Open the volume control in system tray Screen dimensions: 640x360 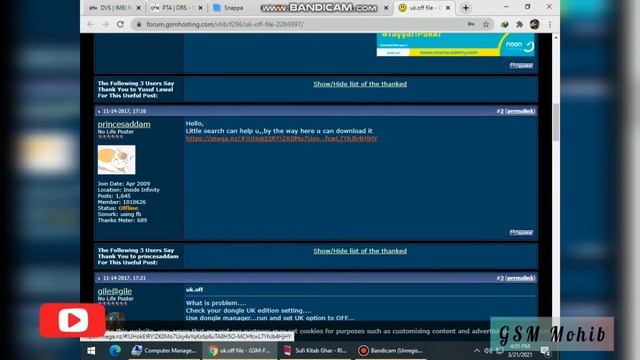488,351
